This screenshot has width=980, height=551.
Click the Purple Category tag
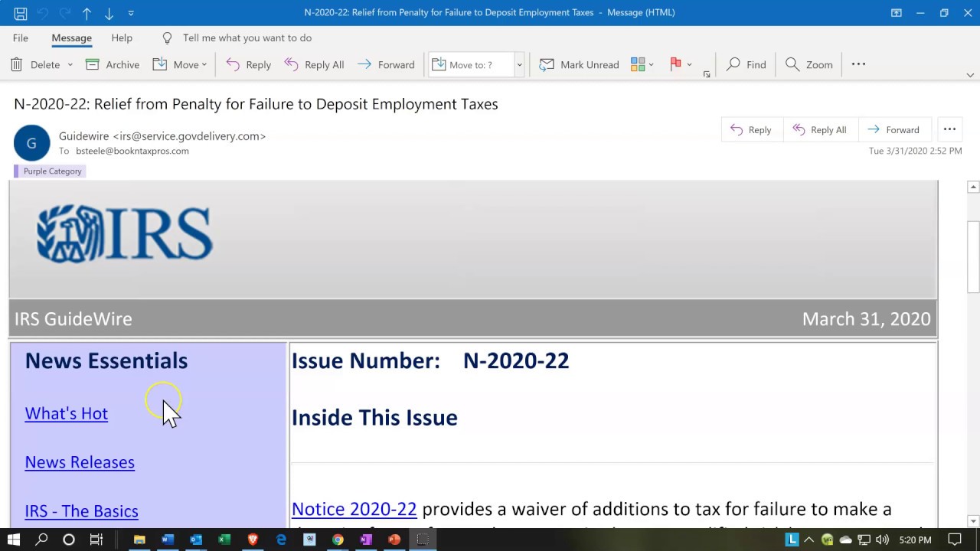pos(49,171)
